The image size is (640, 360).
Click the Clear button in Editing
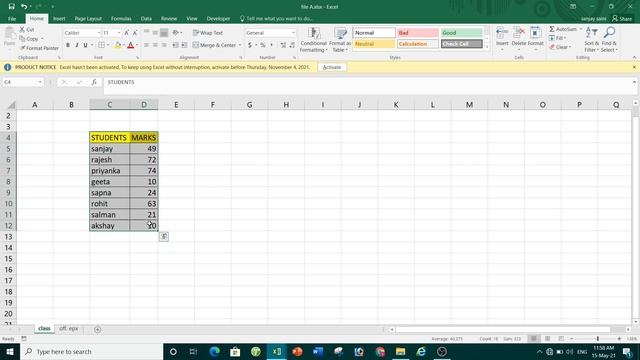pyautogui.click(x=559, y=47)
